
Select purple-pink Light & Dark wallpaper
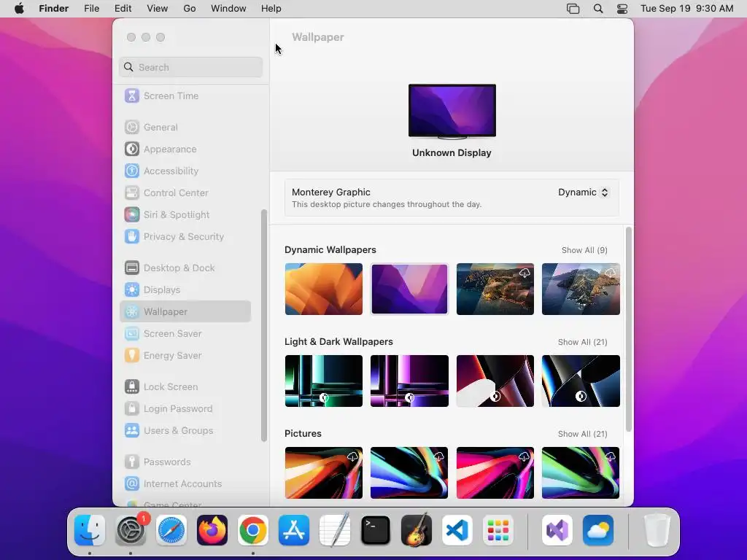pyautogui.click(x=410, y=381)
